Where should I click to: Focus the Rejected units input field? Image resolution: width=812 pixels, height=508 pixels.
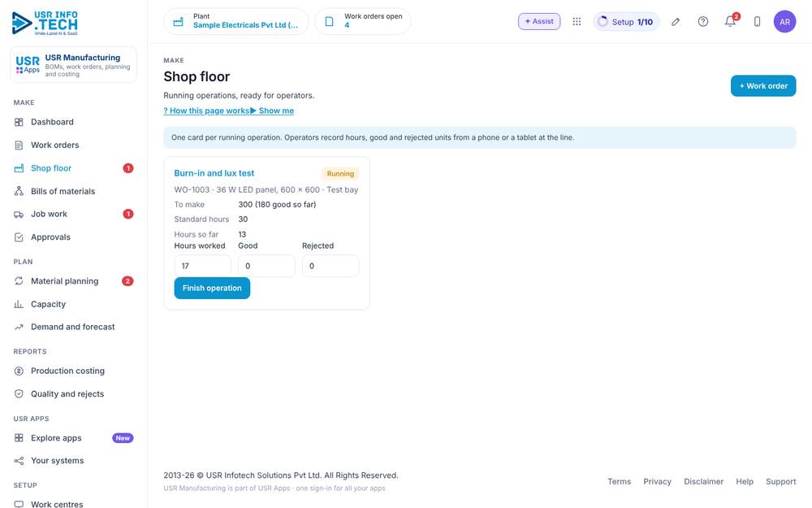330,266
